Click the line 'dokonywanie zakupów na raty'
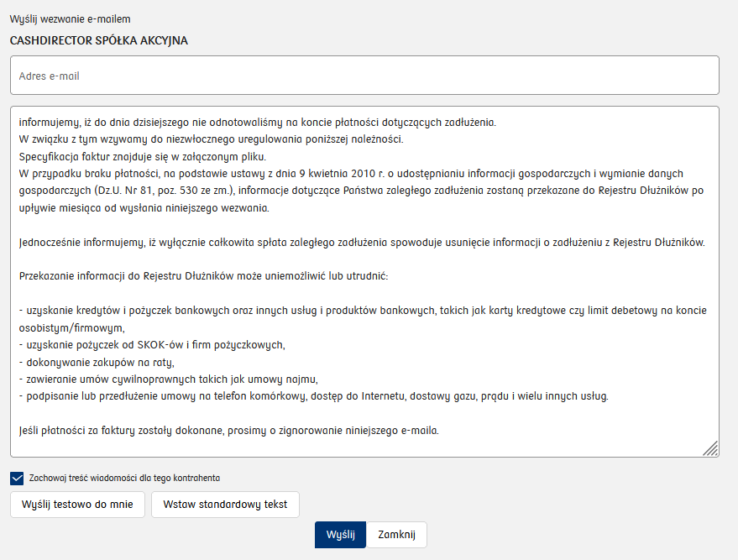The height and width of the screenshot is (560, 738). 97,363
